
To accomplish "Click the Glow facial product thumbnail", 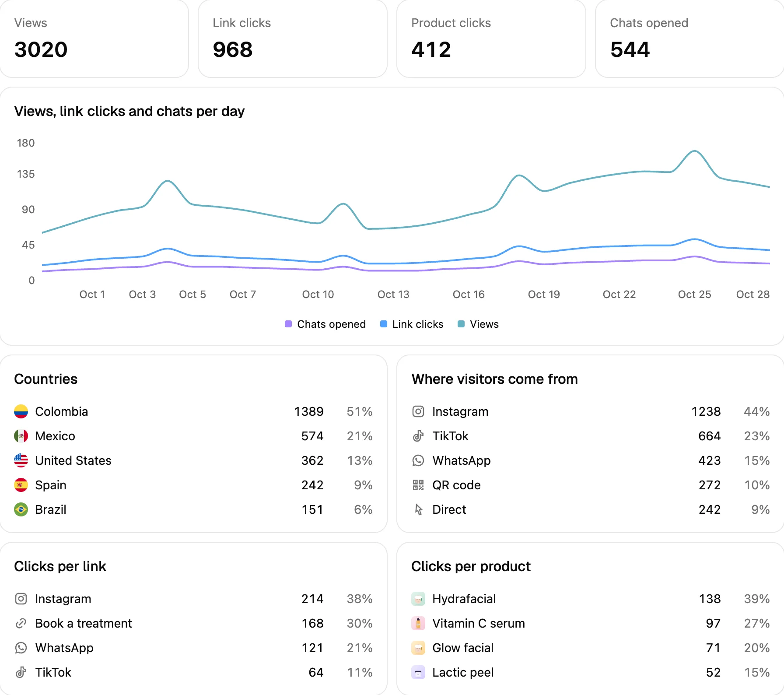I will 418,648.
